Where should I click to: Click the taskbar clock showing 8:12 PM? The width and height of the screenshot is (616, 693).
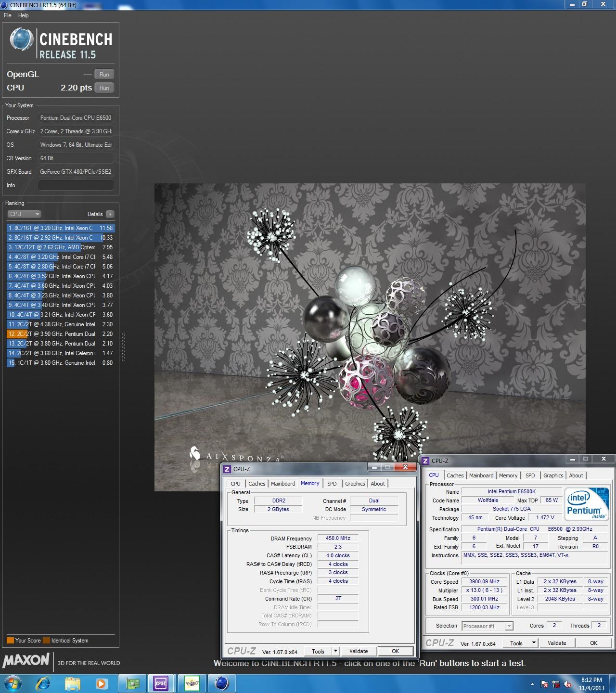(591, 684)
